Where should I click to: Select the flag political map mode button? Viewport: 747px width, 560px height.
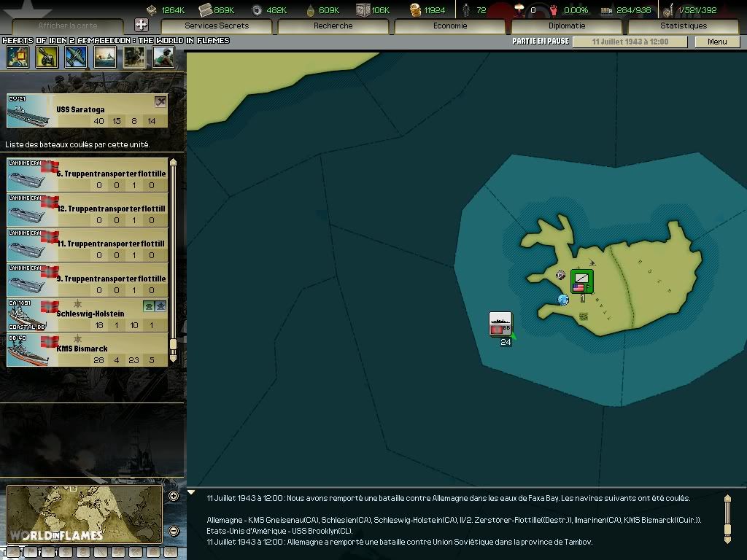(31, 553)
